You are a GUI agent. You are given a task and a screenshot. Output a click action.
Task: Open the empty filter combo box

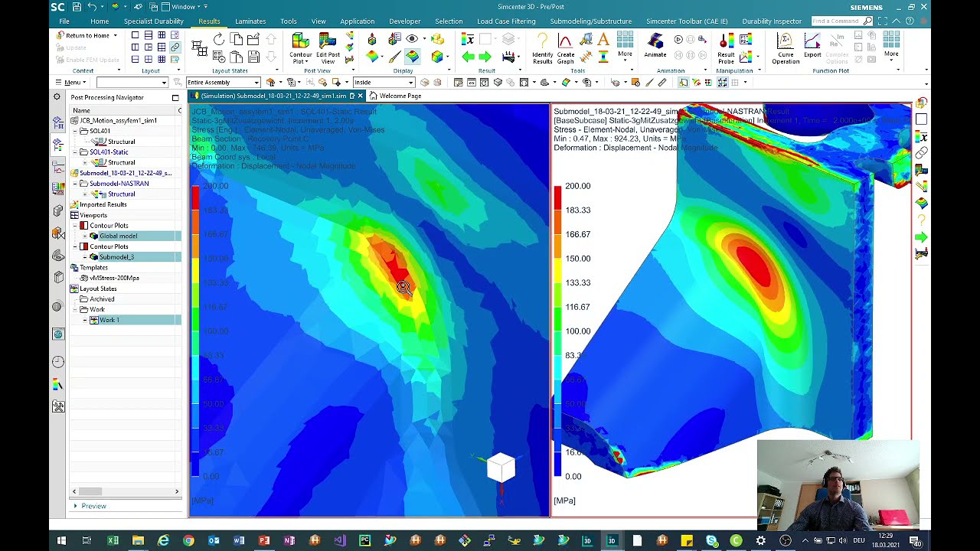132,82
